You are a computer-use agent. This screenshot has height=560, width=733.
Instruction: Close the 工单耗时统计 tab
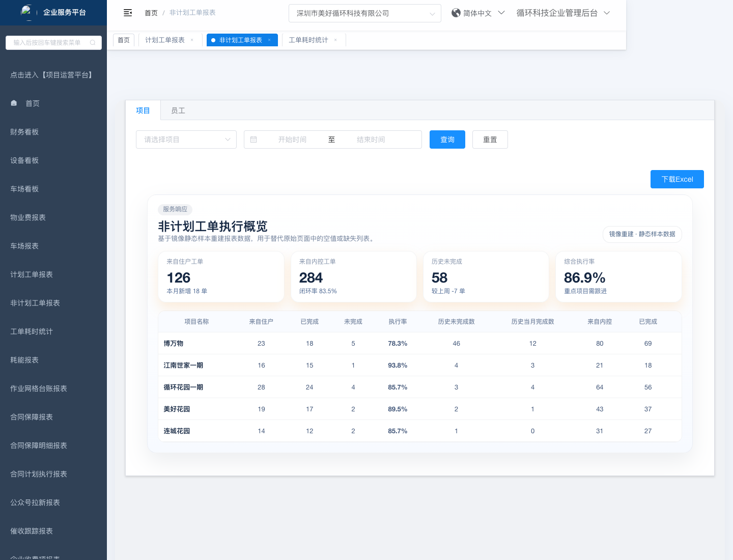click(x=335, y=40)
